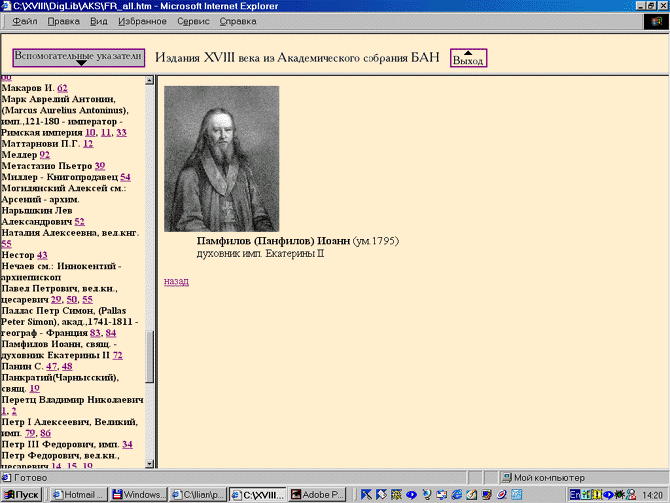
Task: Click the blue eye icon in quick launch
Action: pos(411,494)
